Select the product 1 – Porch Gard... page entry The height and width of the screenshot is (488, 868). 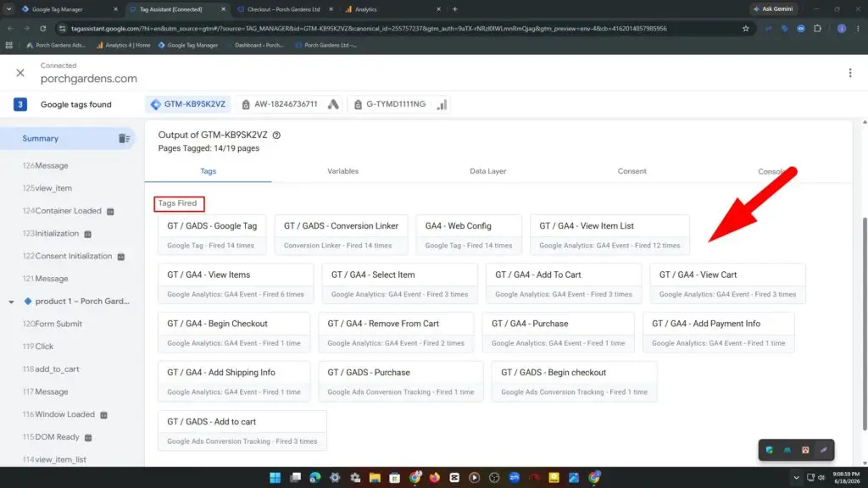pyautogui.click(x=82, y=301)
